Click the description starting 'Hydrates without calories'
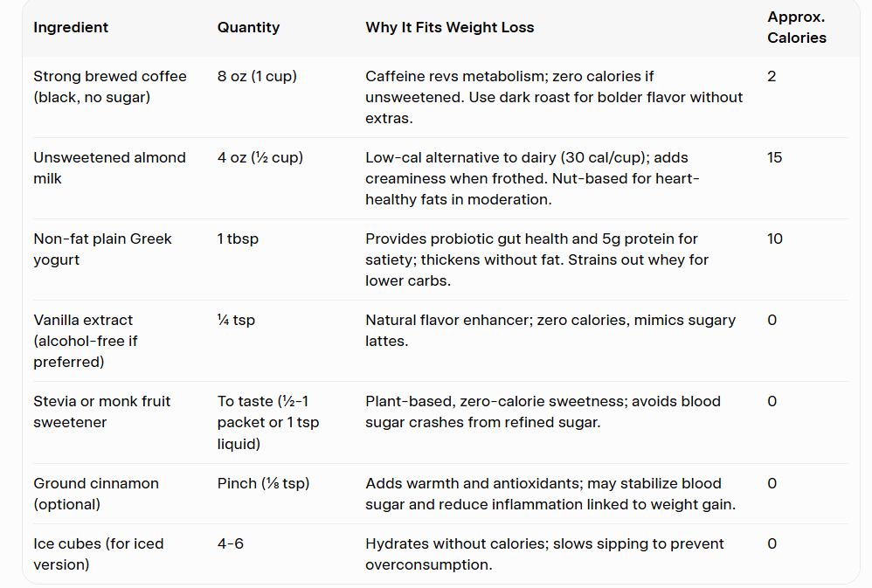The image size is (872, 588). pyautogui.click(x=544, y=554)
